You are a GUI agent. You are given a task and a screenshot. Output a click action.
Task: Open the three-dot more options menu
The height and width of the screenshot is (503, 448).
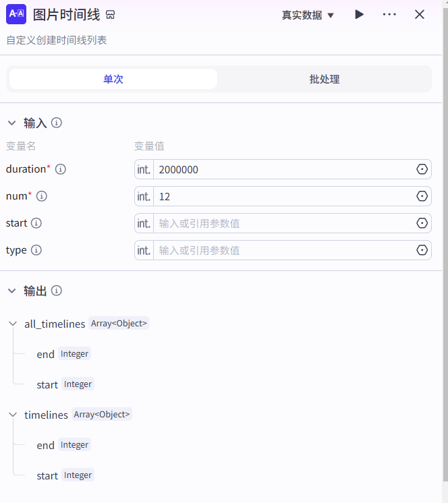click(389, 14)
